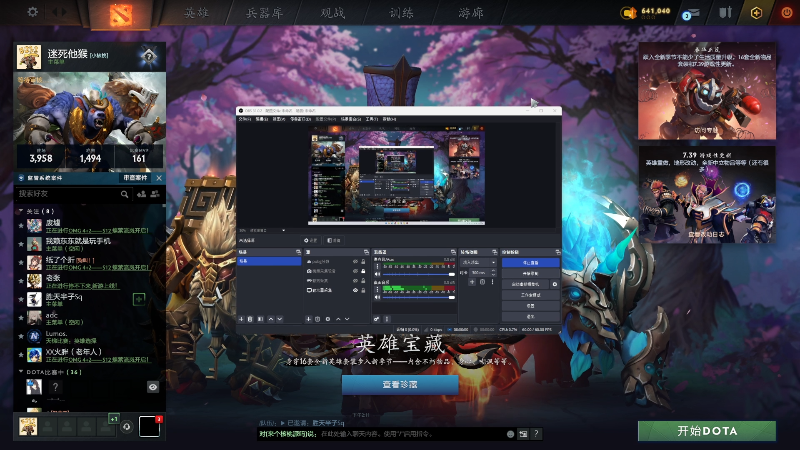Click the 查看珍藏 button
The image size is (800, 450).
coord(400,385)
